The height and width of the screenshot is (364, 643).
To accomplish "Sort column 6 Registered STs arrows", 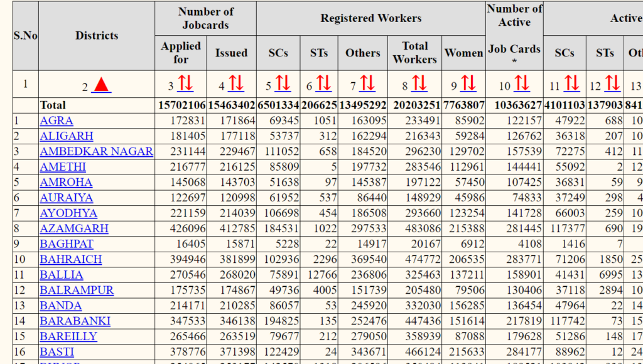I will (x=323, y=83).
